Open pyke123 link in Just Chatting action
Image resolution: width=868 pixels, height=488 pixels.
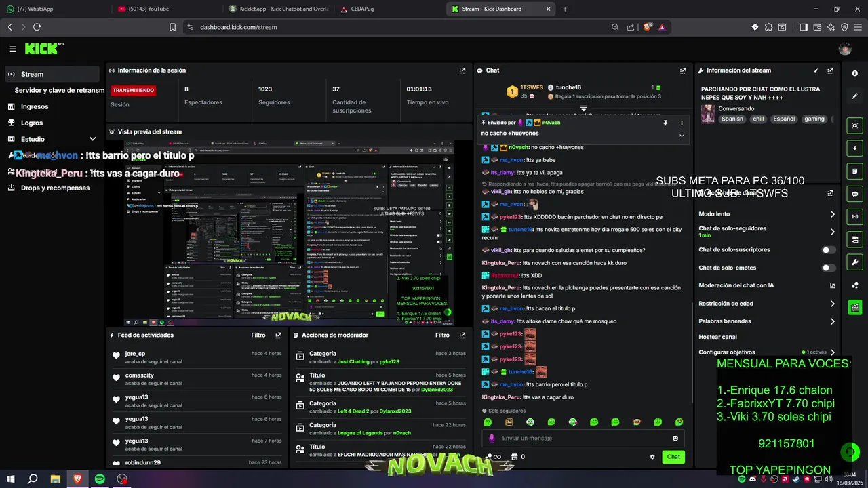click(x=389, y=361)
